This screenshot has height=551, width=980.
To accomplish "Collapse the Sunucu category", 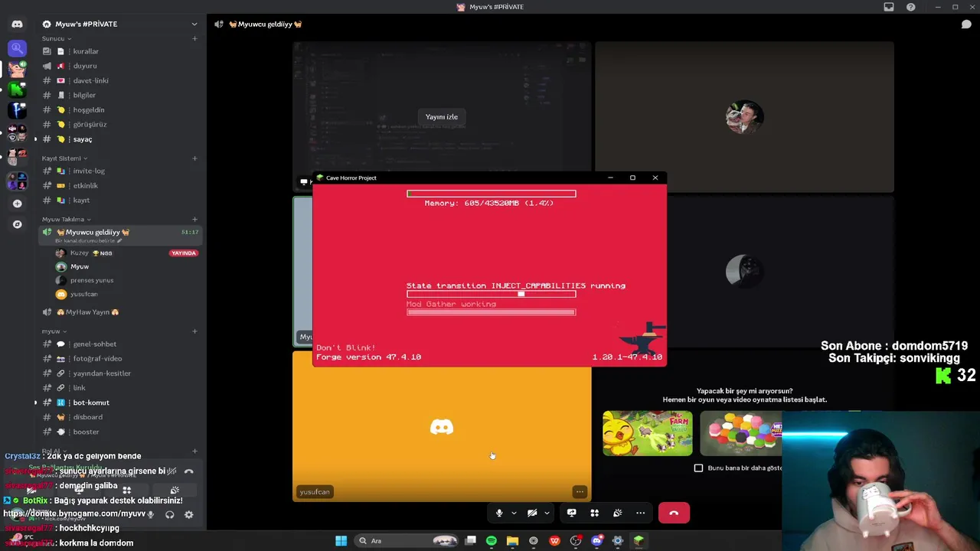I will (56, 38).
